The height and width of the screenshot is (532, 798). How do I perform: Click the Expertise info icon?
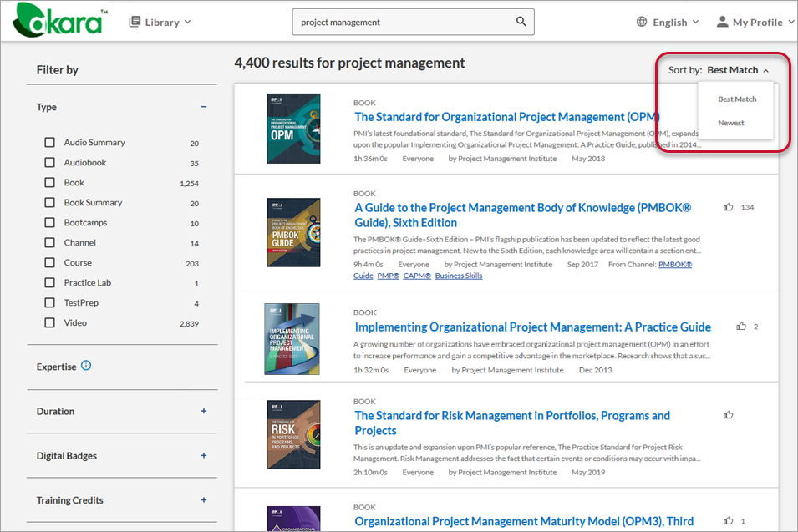[x=86, y=366]
